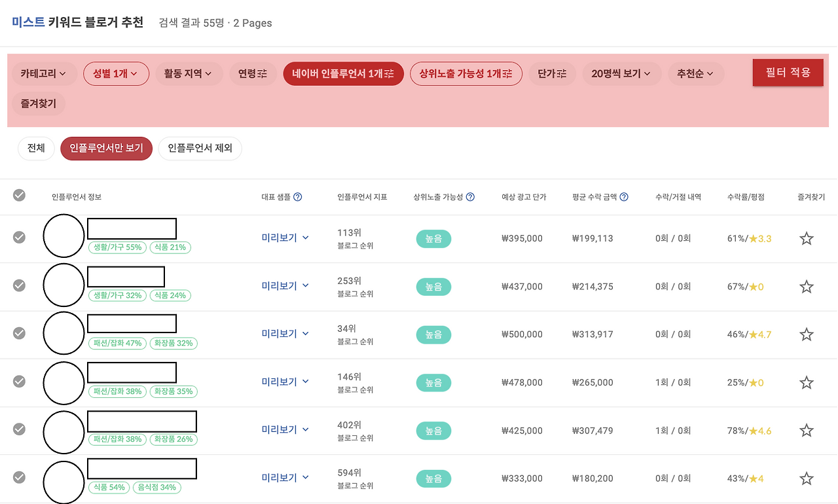
Task: Click the 필터 적용 button
Action: click(788, 73)
